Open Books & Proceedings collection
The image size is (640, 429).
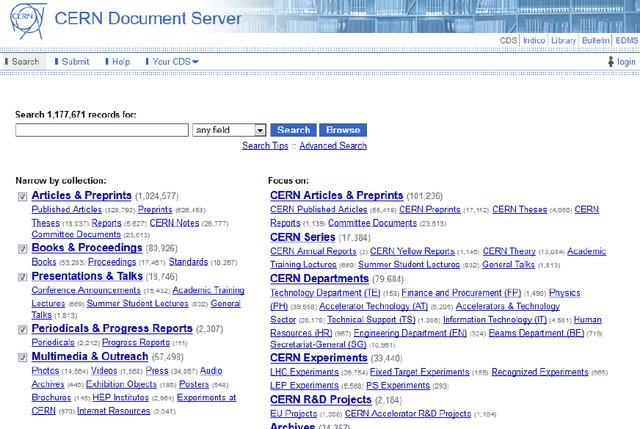87,247
